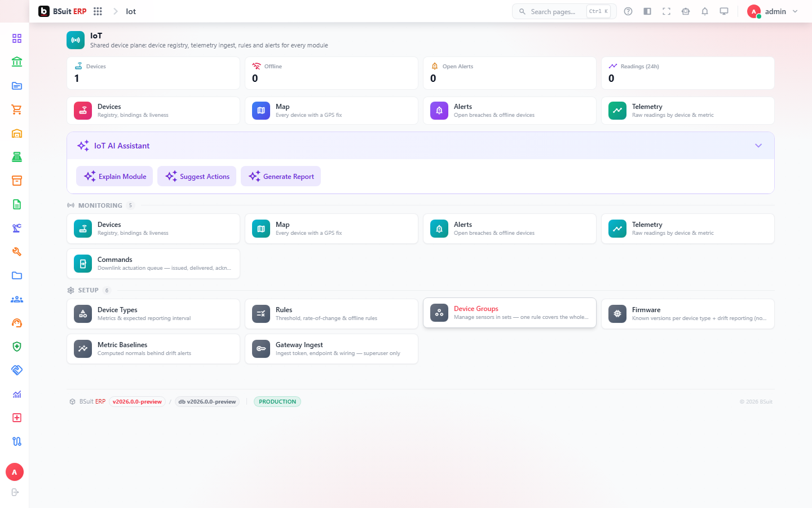
Task: Click the Search pages field
Action: point(564,11)
